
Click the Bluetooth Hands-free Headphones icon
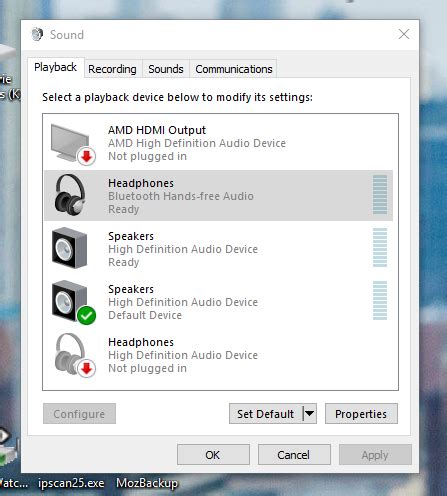[x=71, y=195]
